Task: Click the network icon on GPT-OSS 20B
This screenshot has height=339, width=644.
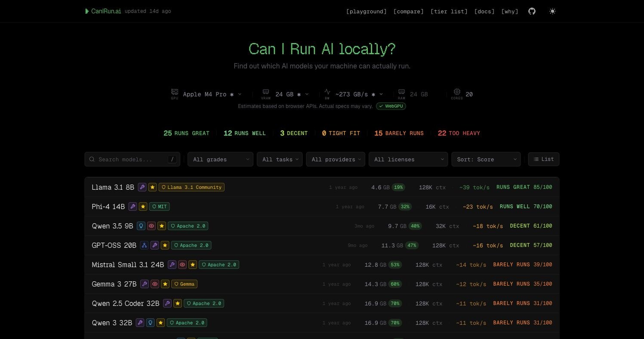Action: [144, 245]
